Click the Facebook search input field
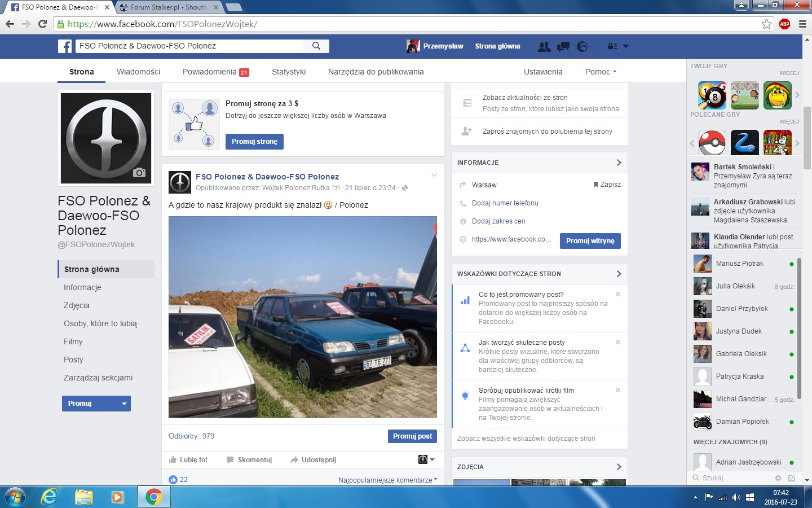Image resolution: width=812 pixels, height=508 pixels. coord(189,46)
